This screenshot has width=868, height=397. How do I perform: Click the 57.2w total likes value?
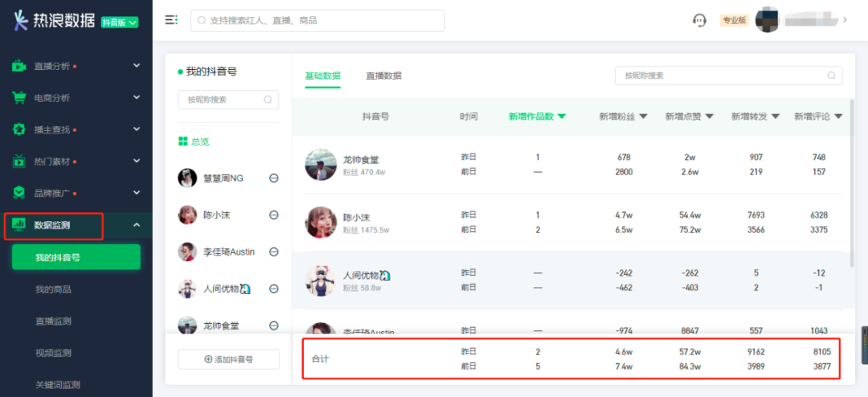(690, 352)
